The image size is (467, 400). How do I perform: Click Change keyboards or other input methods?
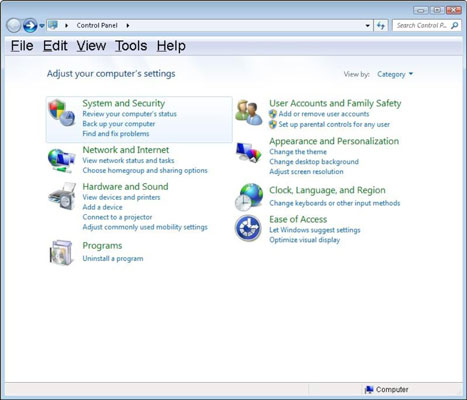click(335, 203)
